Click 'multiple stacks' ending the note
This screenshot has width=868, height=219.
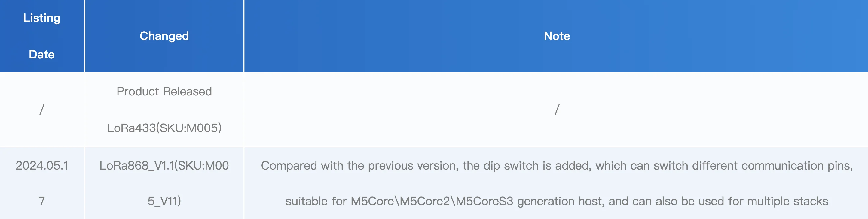(x=787, y=201)
